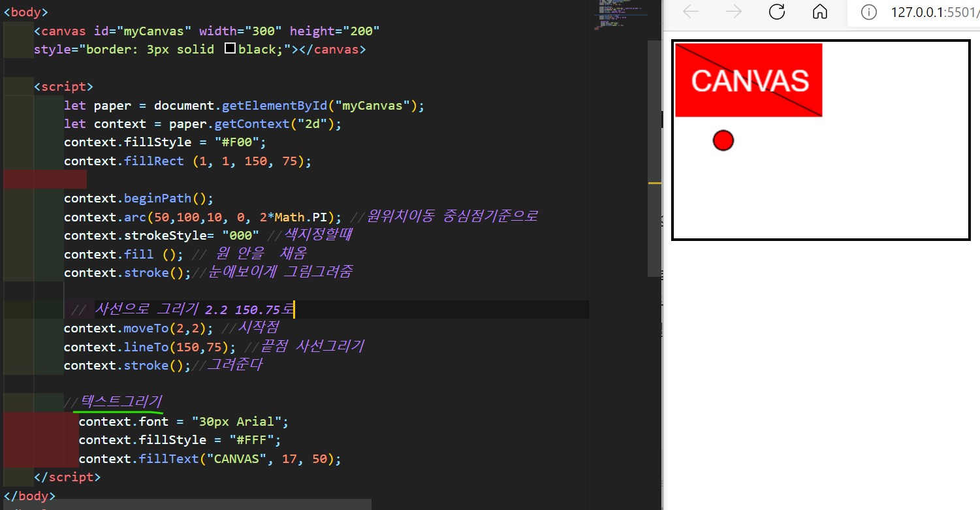Click the closing </body> tag
The height and width of the screenshot is (510, 980).
pos(30,496)
